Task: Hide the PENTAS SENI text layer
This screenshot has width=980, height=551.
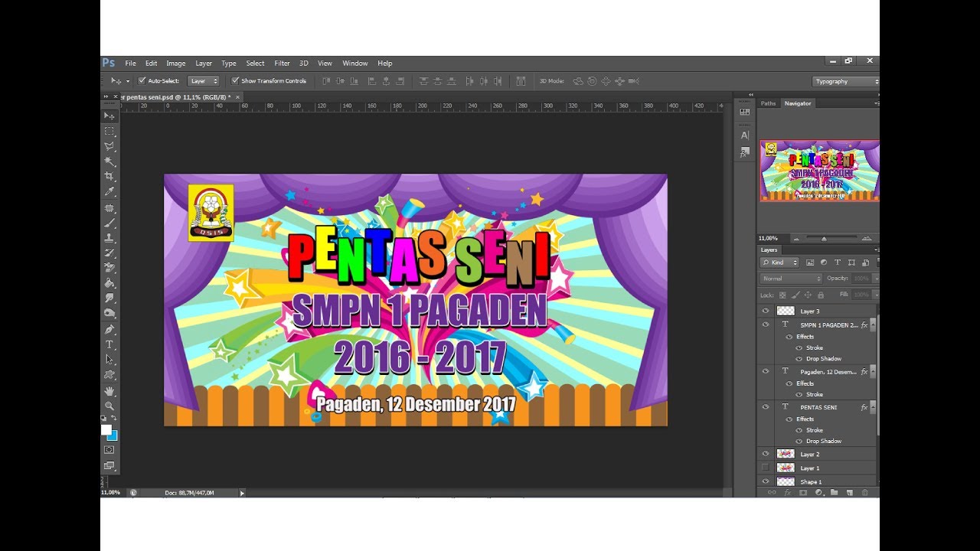Action: coord(765,407)
